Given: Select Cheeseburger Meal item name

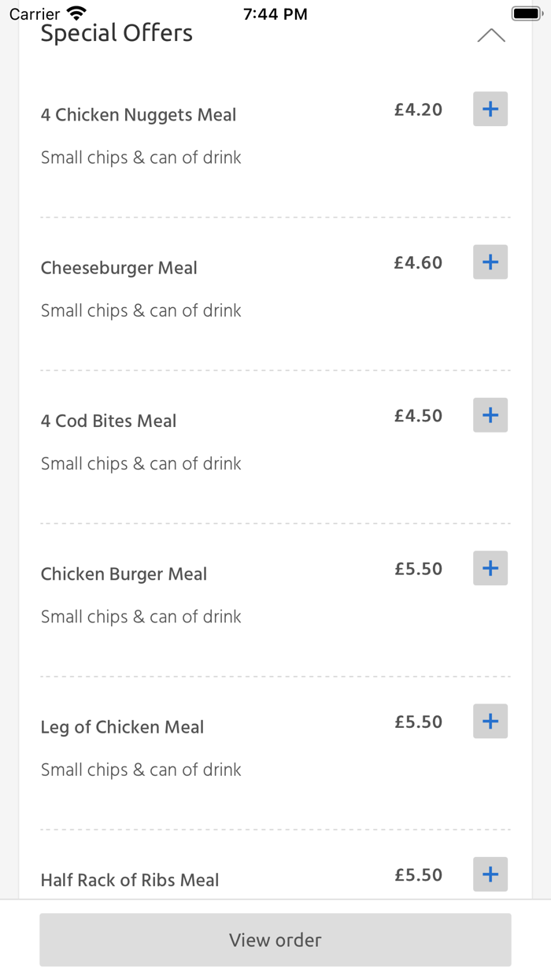Looking at the screenshot, I should tap(119, 268).
